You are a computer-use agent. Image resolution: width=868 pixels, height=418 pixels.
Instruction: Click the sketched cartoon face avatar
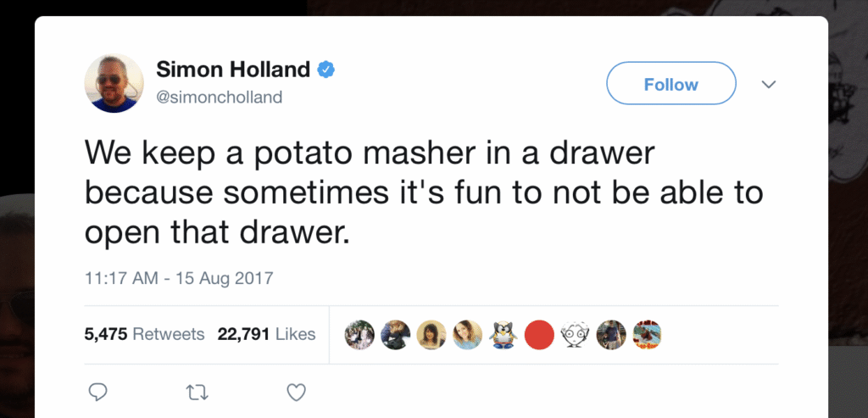(x=575, y=335)
